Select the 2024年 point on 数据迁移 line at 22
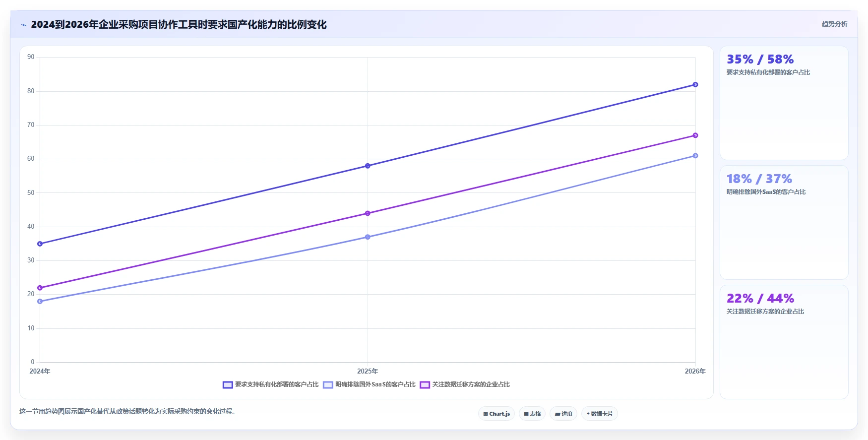 [40, 288]
